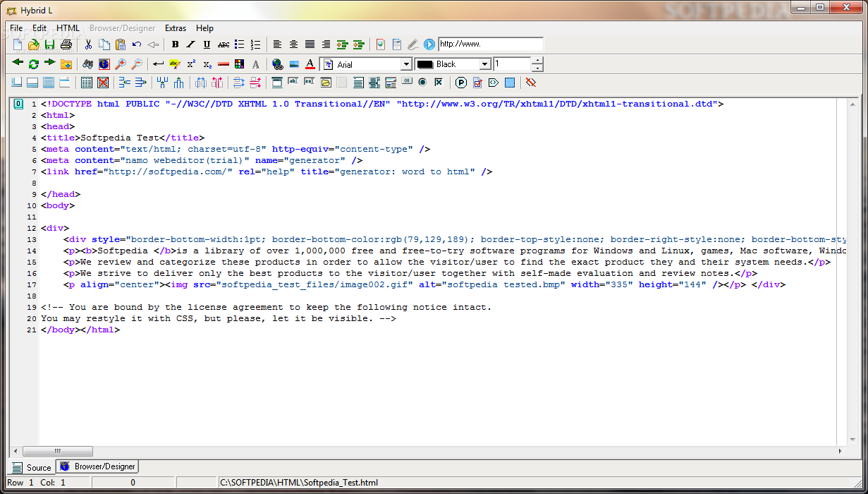Switch to the Browser/Designer tab
This screenshot has width=868, height=494.
(97, 466)
